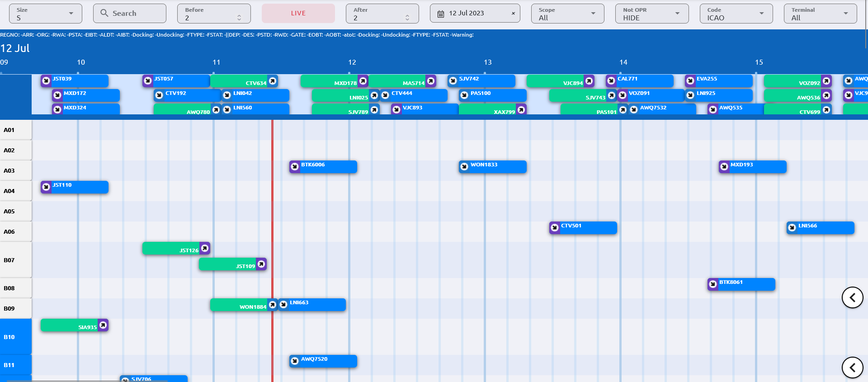Adjust the Before hours stepper
The height and width of the screenshot is (382, 868).
pos(239,18)
